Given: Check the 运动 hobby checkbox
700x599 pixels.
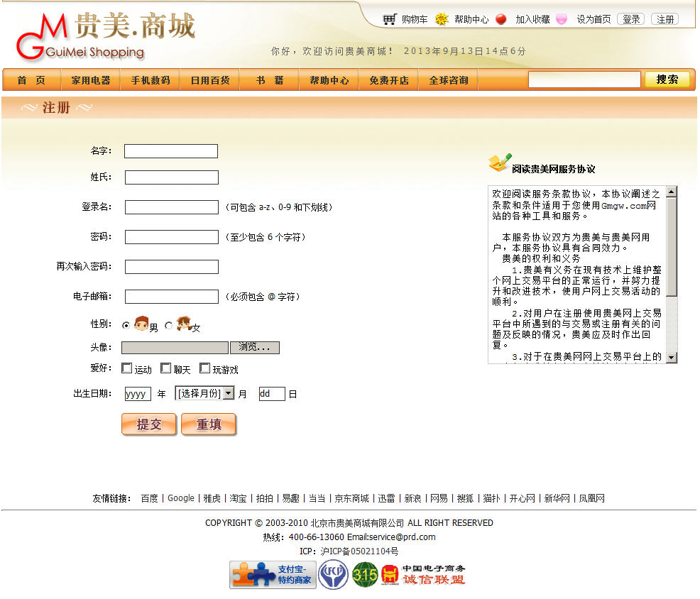Looking at the screenshot, I should pos(127,368).
